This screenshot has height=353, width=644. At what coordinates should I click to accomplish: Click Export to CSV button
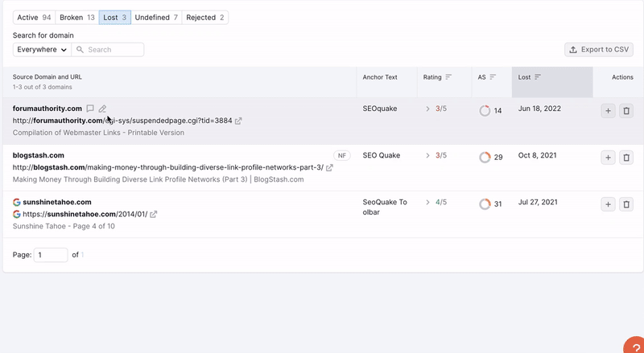[599, 50]
